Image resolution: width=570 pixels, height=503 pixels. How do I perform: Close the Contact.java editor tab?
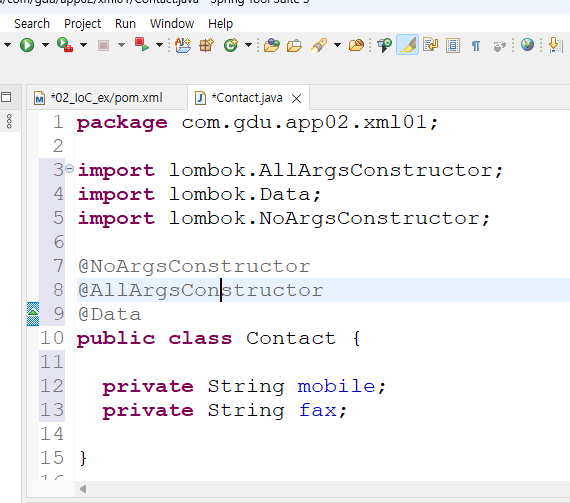pyautogui.click(x=297, y=98)
